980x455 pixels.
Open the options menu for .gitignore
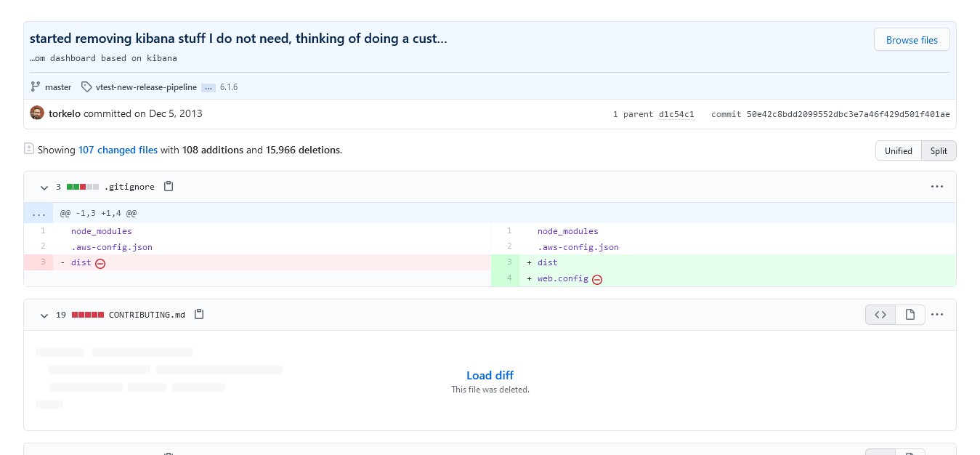click(936, 186)
